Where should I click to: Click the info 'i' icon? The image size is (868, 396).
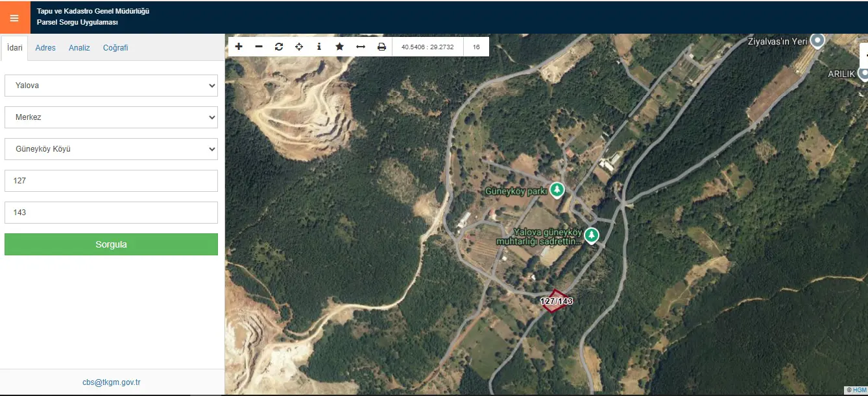[319, 47]
